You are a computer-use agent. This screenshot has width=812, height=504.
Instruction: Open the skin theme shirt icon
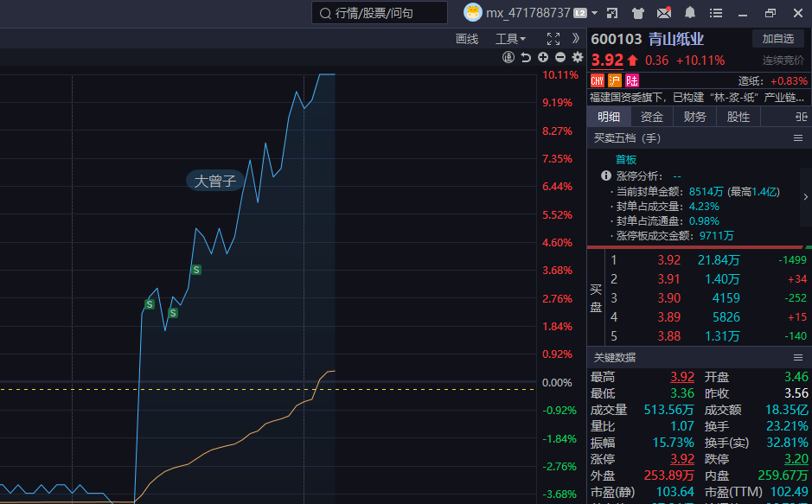point(638,13)
